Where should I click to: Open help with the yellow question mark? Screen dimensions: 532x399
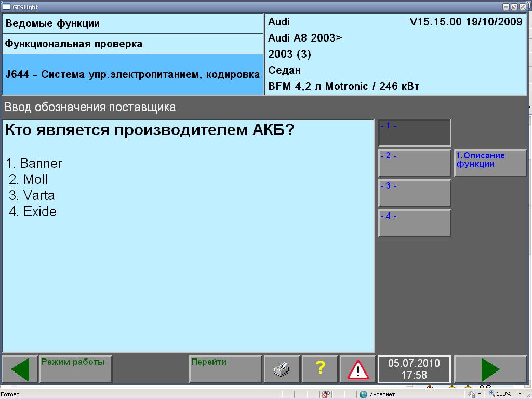point(320,369)
